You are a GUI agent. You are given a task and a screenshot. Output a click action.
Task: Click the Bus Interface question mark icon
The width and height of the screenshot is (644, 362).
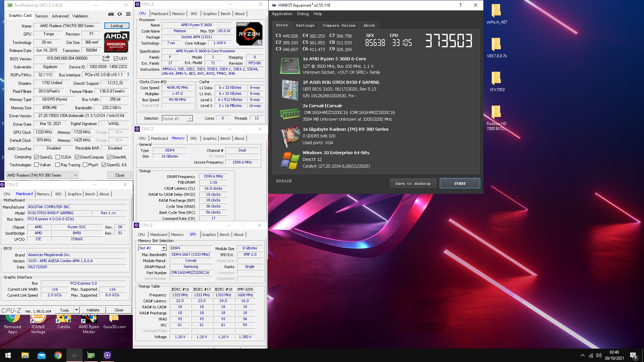click(x=128, y=75)
